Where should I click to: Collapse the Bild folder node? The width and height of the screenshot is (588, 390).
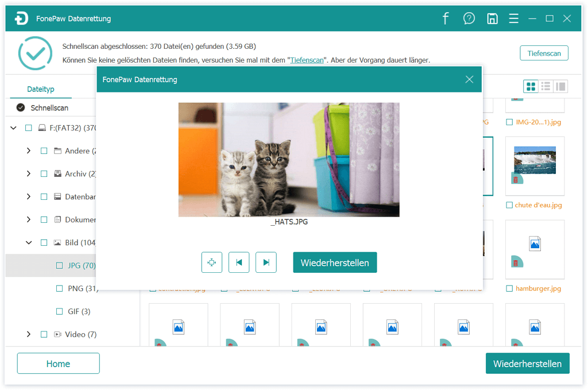point(29,242)
